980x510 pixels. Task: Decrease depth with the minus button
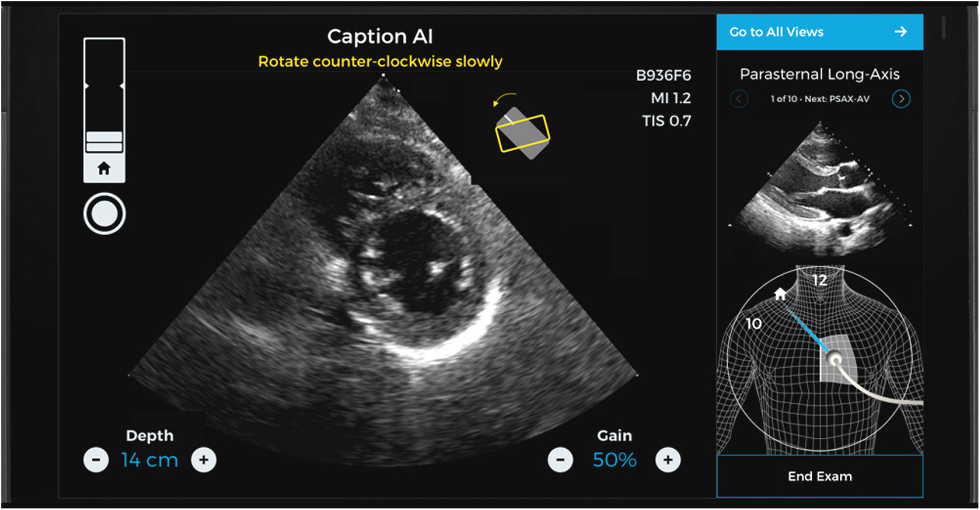[x=96, y=459]
